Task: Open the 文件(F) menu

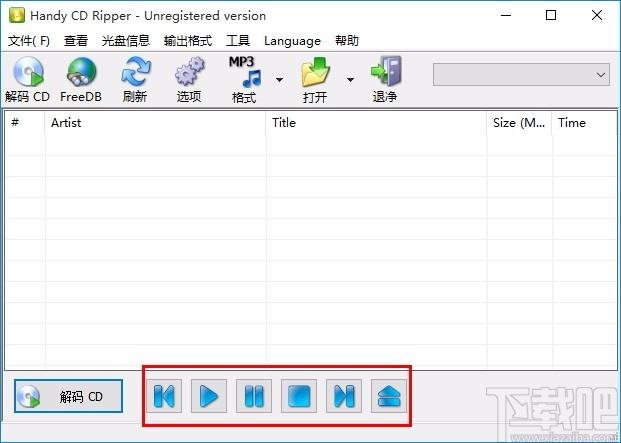Action: [x=29, y=40]
